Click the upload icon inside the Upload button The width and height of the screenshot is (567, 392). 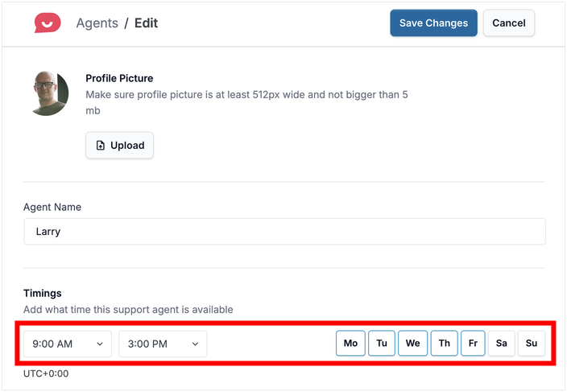pos(101,146)
